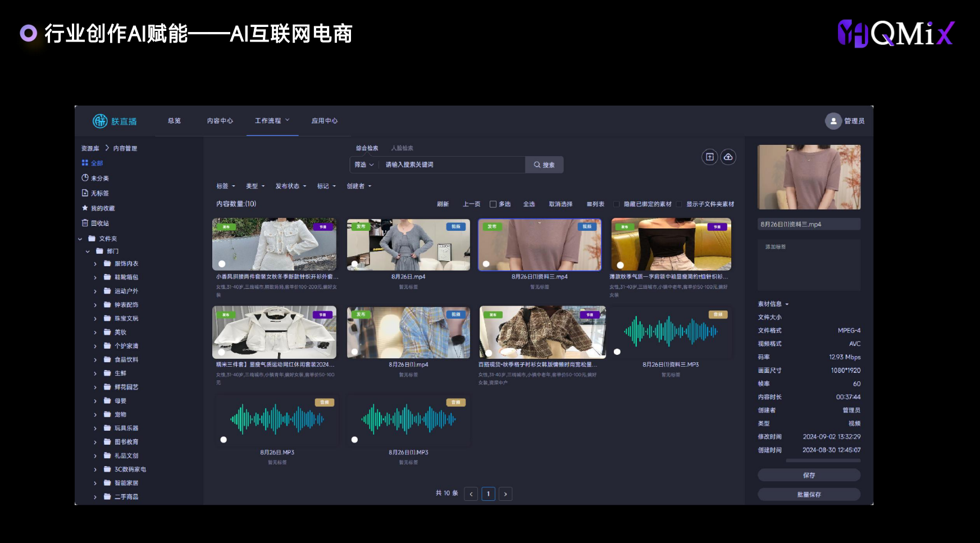Screen dimensions: 980x543
Task: Expand the 素材信息 section arrow
Action: coord(787,304)
